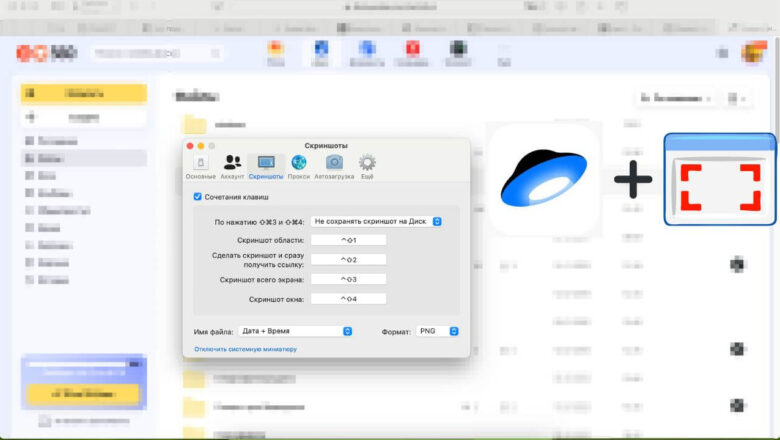Select the Скриншоты tab icon
This screenshot has height=440, width=780.
click(266, 167)
